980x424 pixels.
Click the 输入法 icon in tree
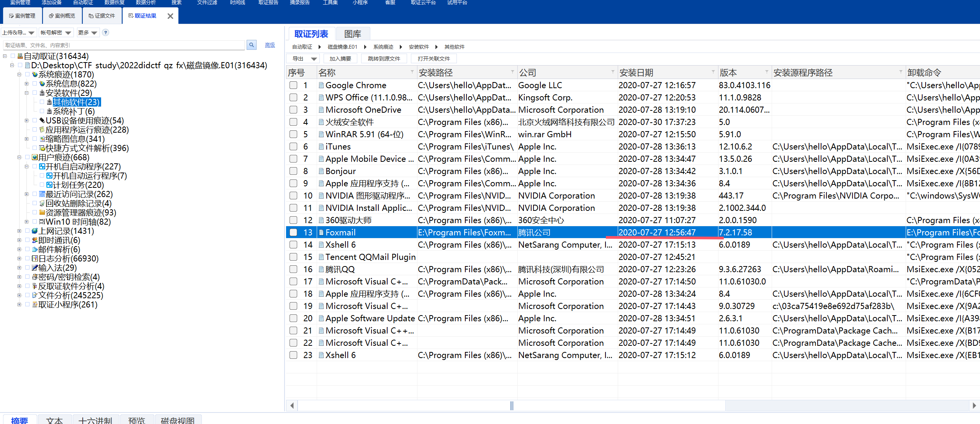tap(35, 268)
